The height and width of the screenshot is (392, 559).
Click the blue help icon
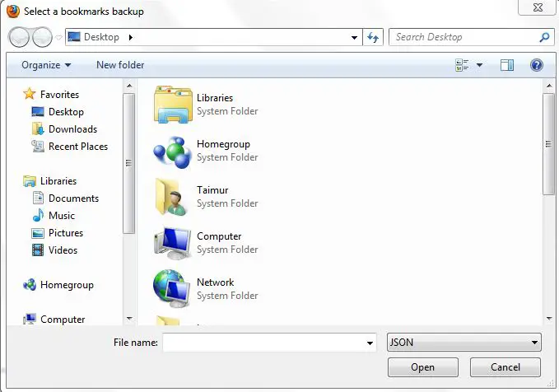[536, 65]
